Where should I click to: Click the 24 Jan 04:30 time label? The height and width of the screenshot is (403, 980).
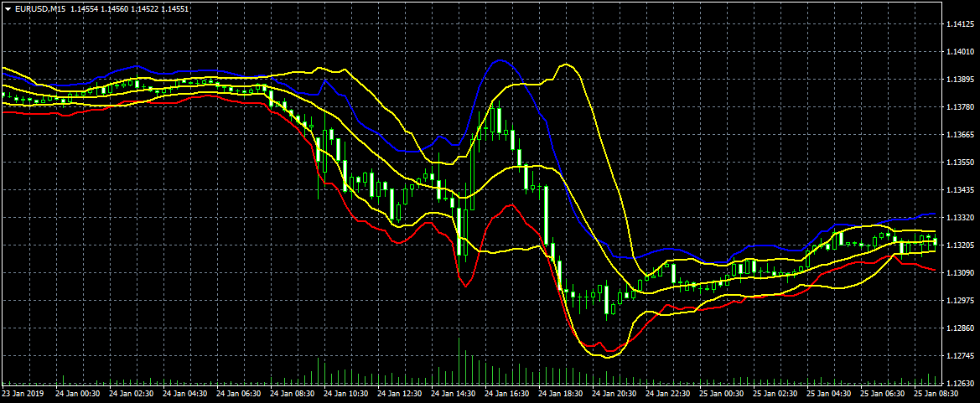(185, 395)
